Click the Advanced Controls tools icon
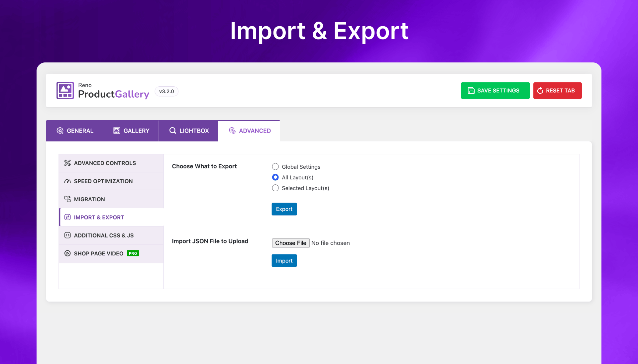Image resolution: width=638 pixels, height=364 pixels. [67, 163]
